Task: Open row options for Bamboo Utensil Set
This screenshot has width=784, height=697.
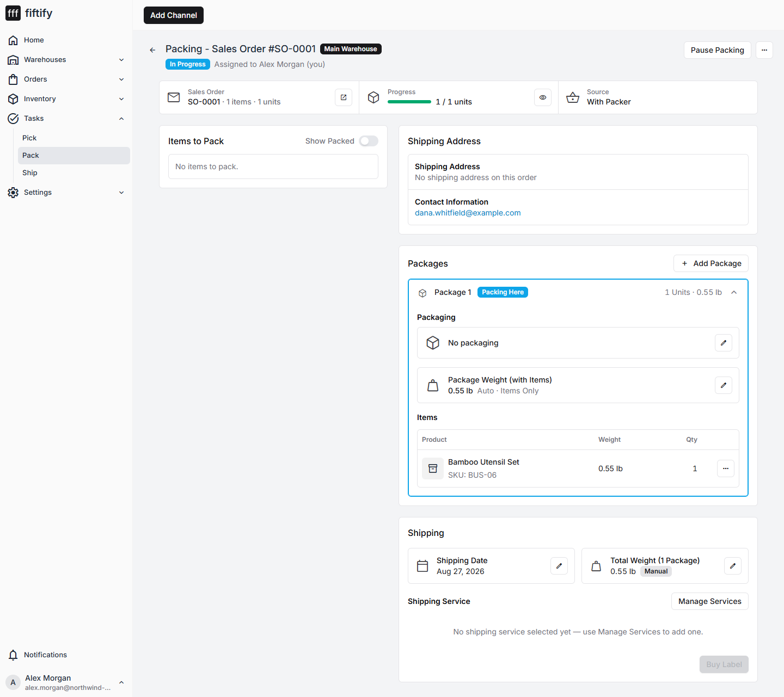Action: 726,468
